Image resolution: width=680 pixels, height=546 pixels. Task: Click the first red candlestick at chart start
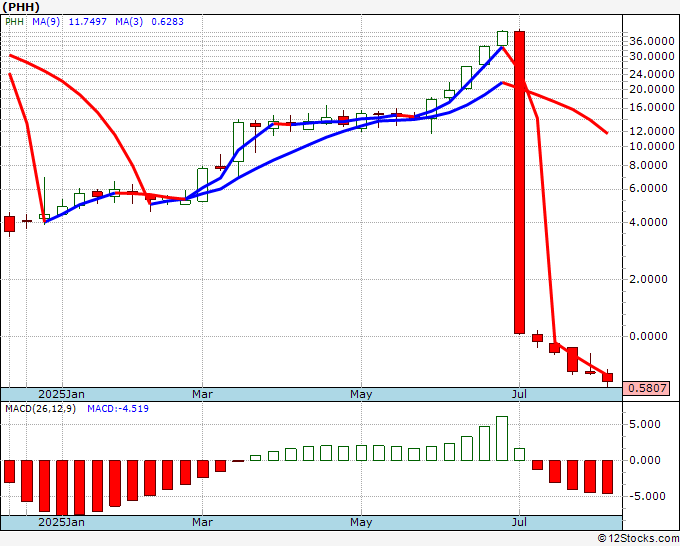[x=10, y=224]
